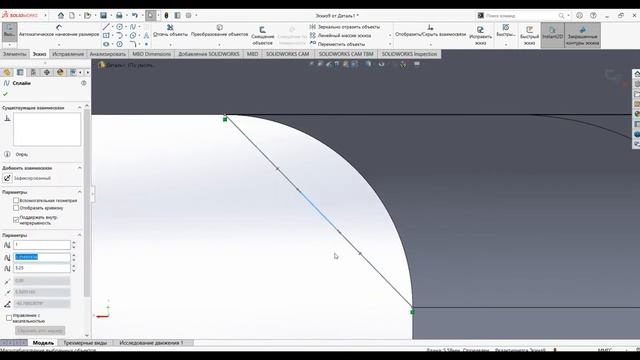Select the Circle sketch tool
The height and width of the screenshot is (360, 640).
click(119, 27)
